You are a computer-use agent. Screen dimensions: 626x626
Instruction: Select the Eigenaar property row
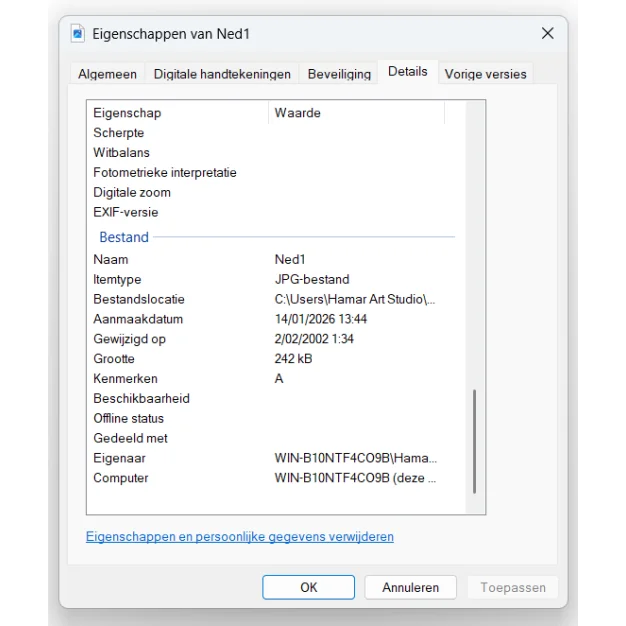click(120, 458)
